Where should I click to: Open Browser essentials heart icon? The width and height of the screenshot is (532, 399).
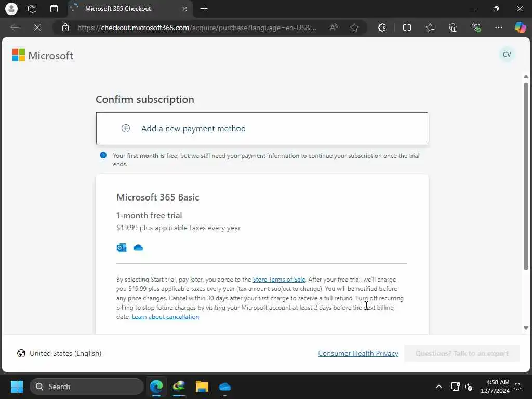click(476, 28)
